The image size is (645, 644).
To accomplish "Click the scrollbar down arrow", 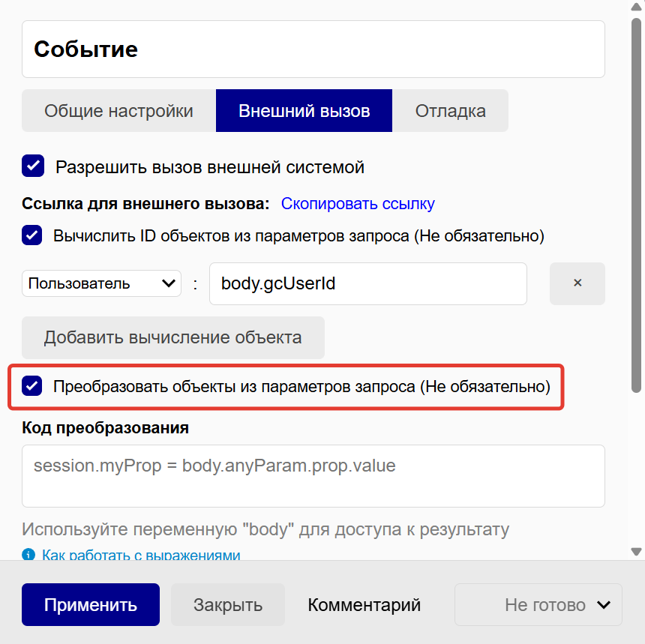I will pos(637,552).
